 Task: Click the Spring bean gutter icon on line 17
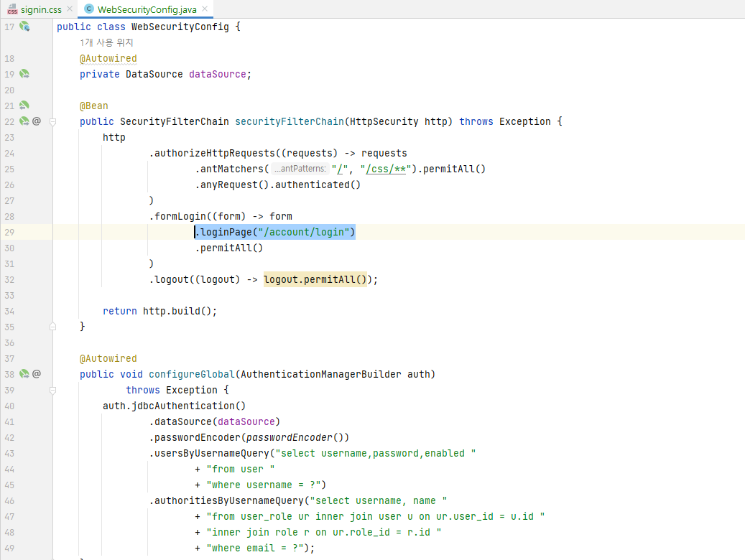(x=24, y=27)
